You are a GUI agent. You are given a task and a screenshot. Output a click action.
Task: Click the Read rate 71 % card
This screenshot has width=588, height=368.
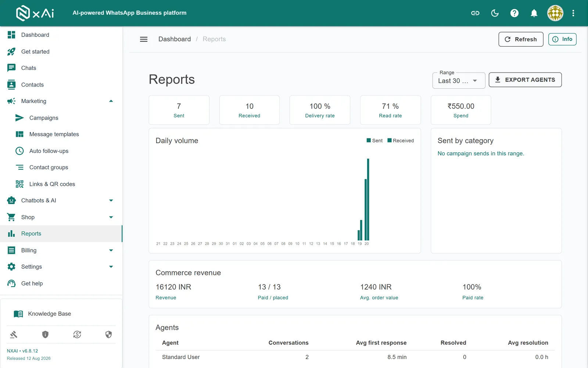tap(390, 110)
